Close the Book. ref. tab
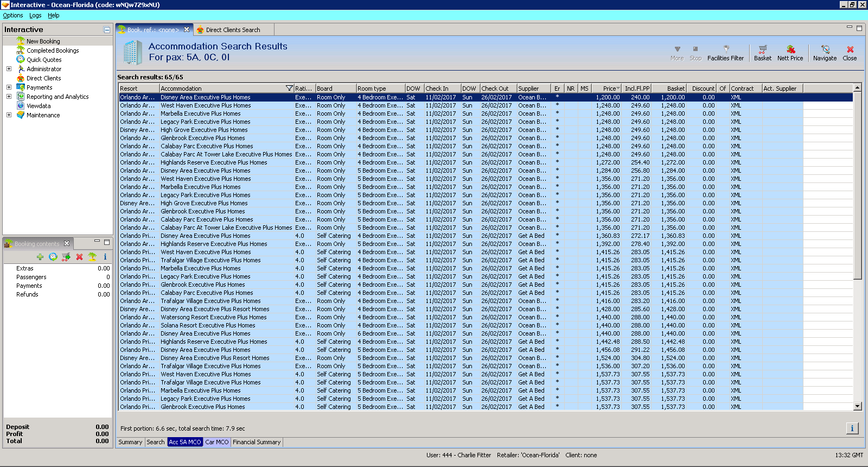The height and width of the screenshot is (467, 868). pyautogui.click(x=187, y=29)
